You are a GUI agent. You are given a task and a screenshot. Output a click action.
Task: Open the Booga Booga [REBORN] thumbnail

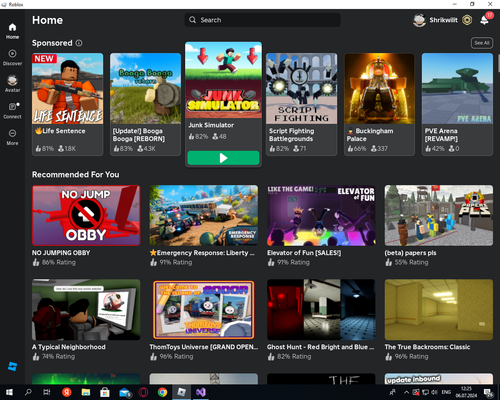pyautogui.click(x=146, y=89)
